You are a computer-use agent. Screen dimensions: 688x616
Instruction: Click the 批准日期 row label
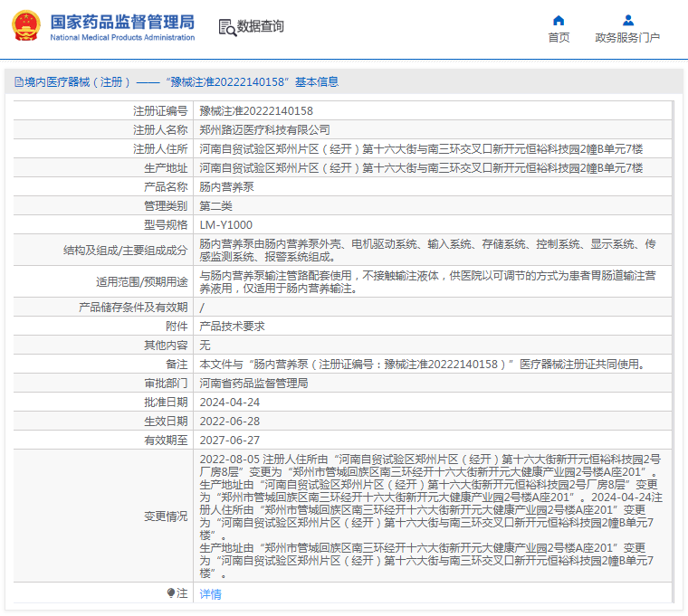[x=166, y=402]
